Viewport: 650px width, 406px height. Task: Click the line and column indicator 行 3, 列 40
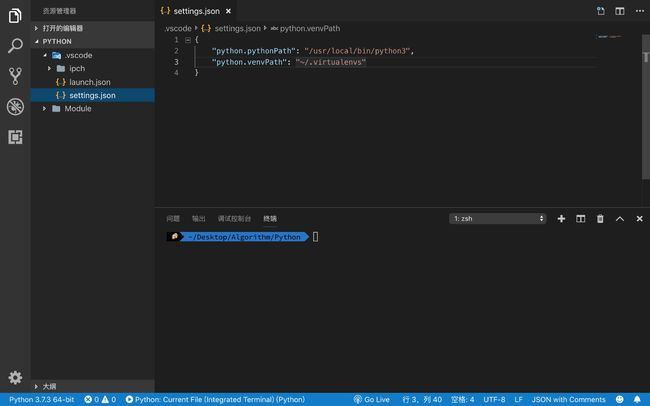[x=422, y=399]
